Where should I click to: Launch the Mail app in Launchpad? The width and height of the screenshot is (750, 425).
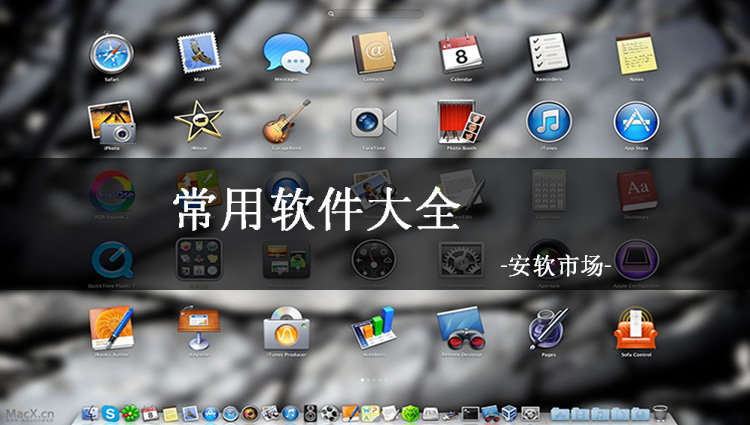click(199, 53)
